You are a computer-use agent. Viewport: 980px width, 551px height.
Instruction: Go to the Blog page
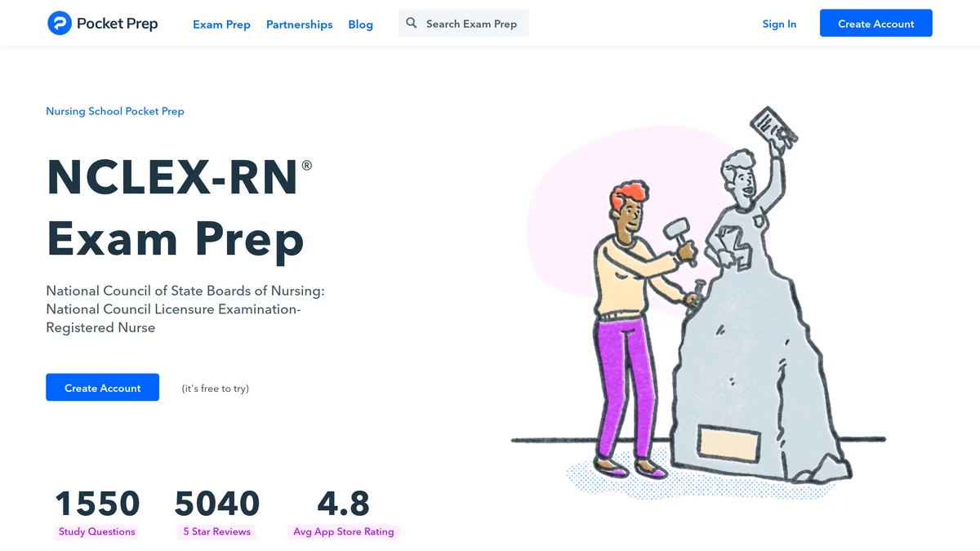click(x=360, y=24)
